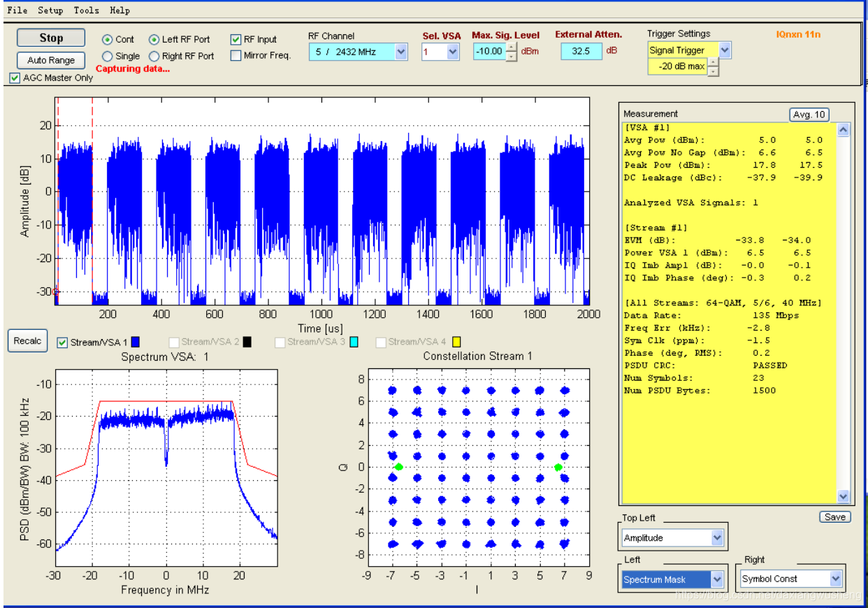Click the External Atten. value field
Image resolution: width=868 pixels, height=608 pixels.
tap(581, 51)
